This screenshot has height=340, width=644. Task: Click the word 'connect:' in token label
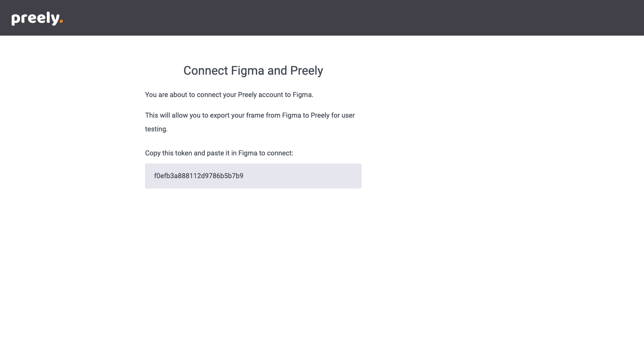point(280,153)
